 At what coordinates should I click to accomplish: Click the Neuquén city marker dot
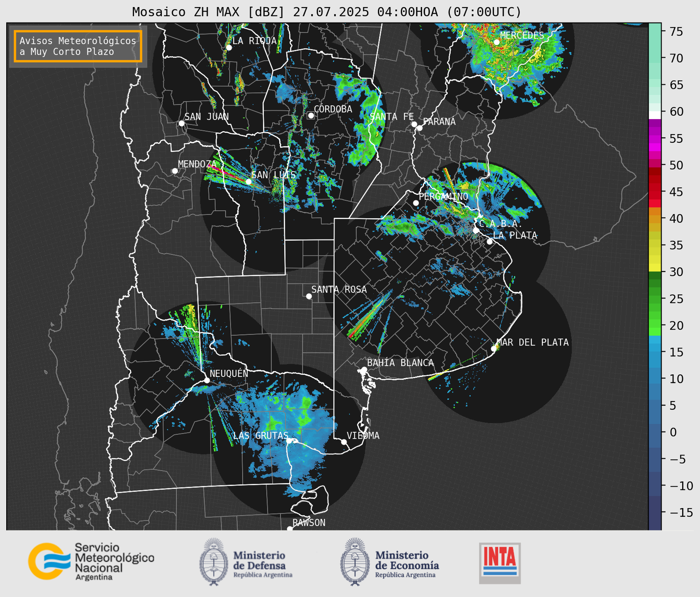[x=207, y=380]
